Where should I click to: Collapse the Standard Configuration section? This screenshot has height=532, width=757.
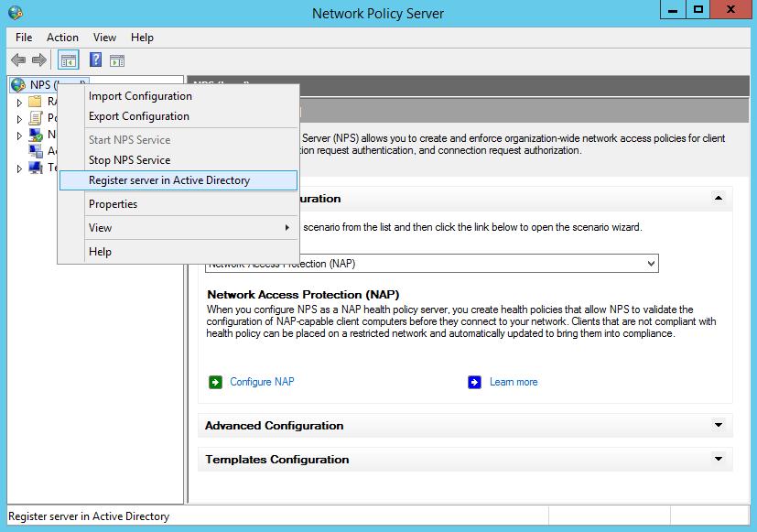pyautogui.click(x=718, y=198)
